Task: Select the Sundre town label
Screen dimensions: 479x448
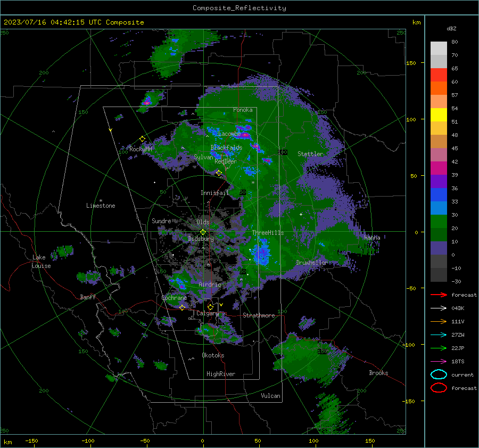Action: pos(161,221)
